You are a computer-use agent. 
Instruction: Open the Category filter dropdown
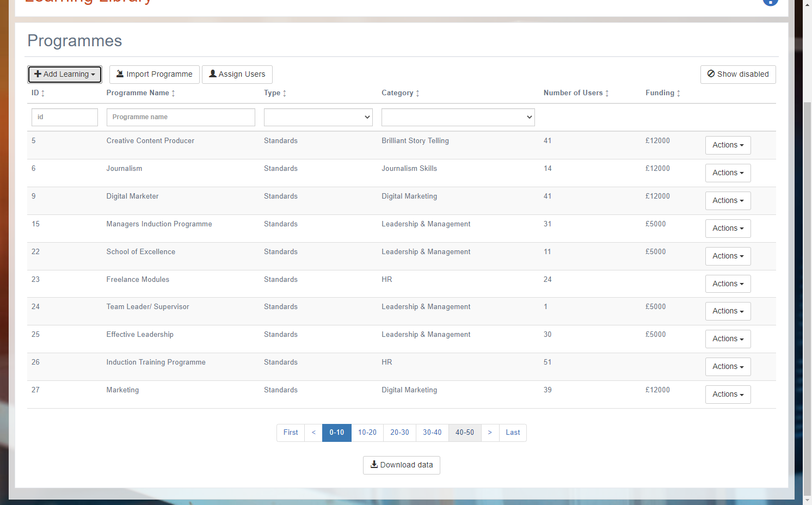(x=458, y=117)
